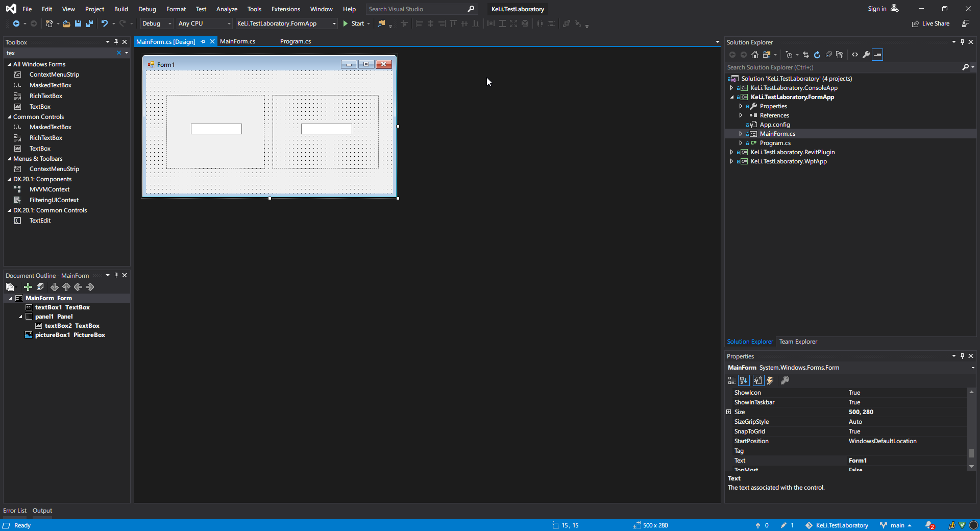Open the Any CPU platform dropdown
The height and width of the screenshot is (531, 980).
coord(229,23)
